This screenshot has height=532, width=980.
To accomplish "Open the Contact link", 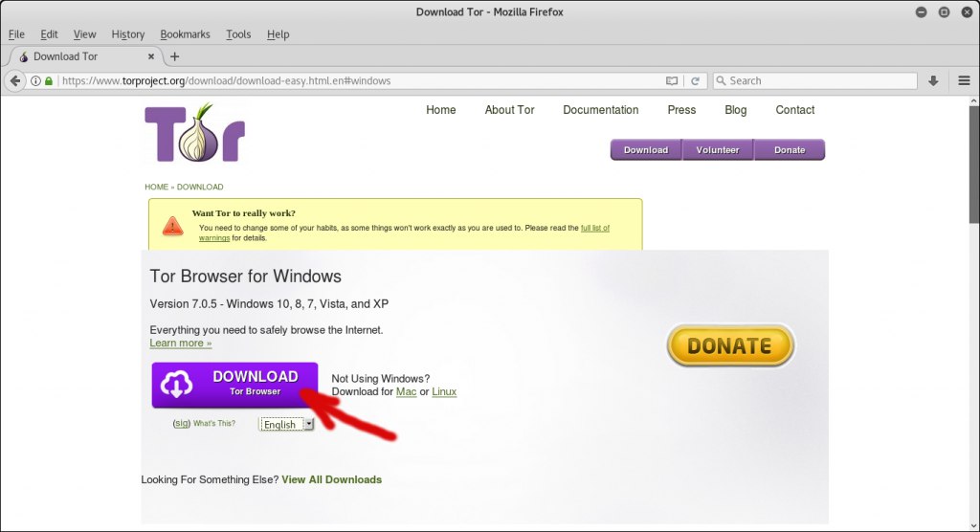I will click(795, 110).
